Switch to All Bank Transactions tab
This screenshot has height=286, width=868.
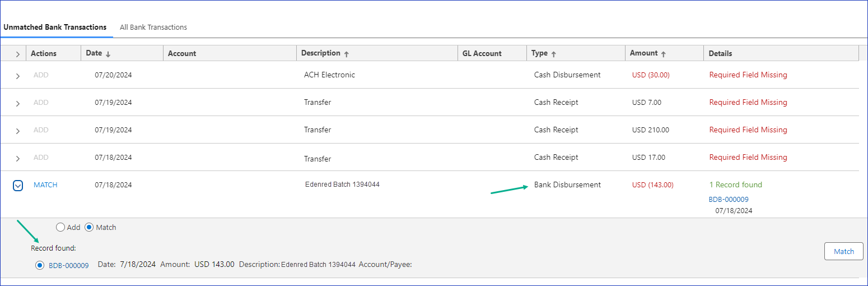[153, 27]
